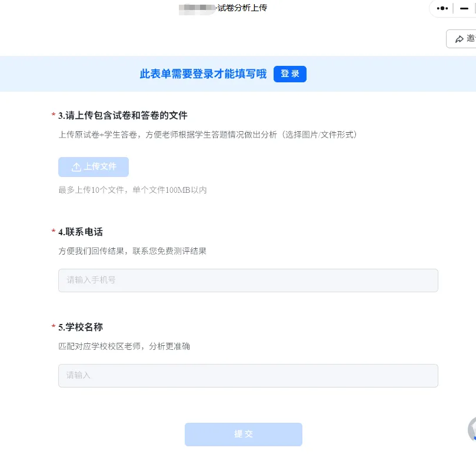Click the login required banner message
Image resolution: width=476 pixels, height=461 pixels.
point(202,74)
